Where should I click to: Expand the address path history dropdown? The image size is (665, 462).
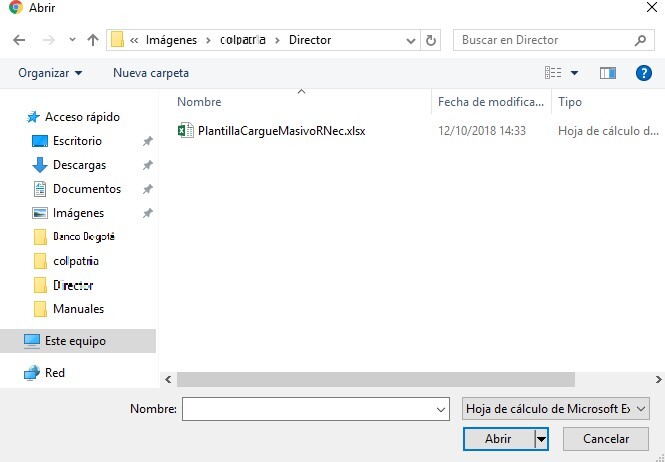(x=411, y=41)
